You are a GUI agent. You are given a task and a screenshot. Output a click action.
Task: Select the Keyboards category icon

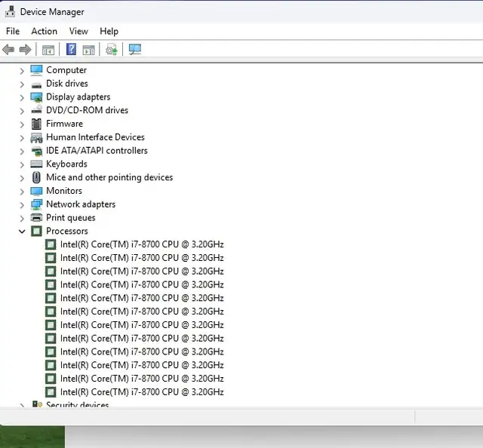tap(36, 164)
